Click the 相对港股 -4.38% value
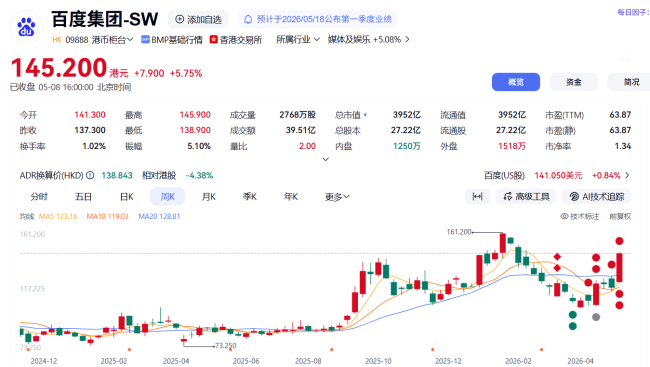 pos(199,175)
